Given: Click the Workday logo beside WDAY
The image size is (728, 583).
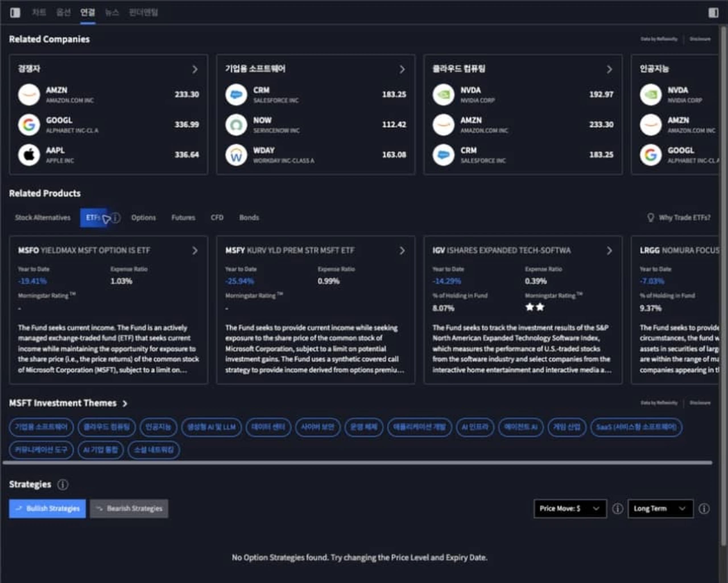Looking at the screenshot, I should tap(236, 155).
